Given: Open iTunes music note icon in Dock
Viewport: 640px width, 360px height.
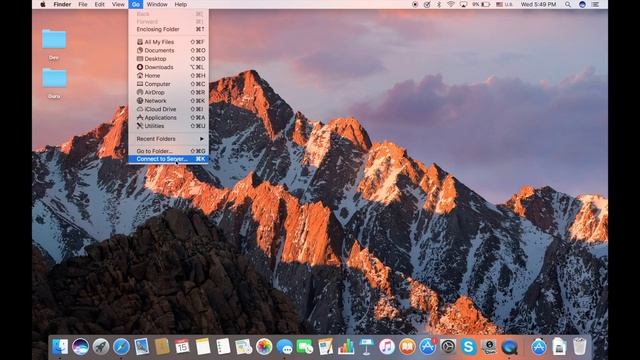Looking at the screenshot, I should click(x=387, y=347).
